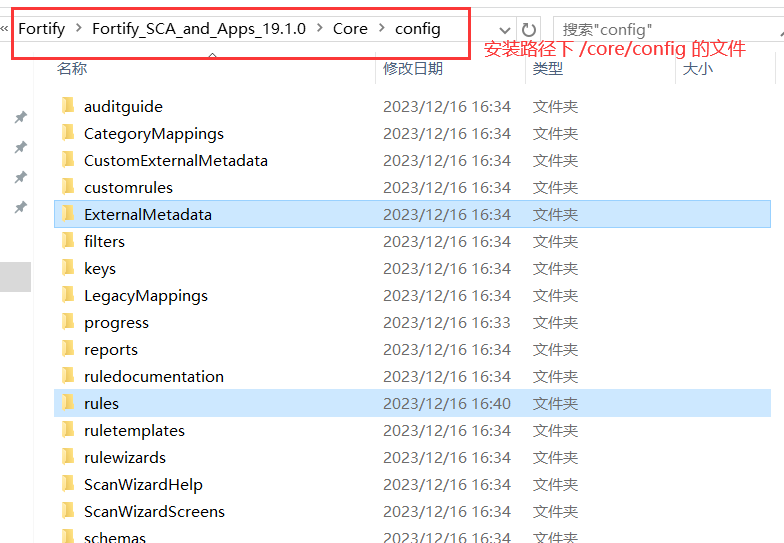Image resolution: width=784 pixels, height=543 pixels.
Task: Select the customrules folder name
Action: pos(128,188)
